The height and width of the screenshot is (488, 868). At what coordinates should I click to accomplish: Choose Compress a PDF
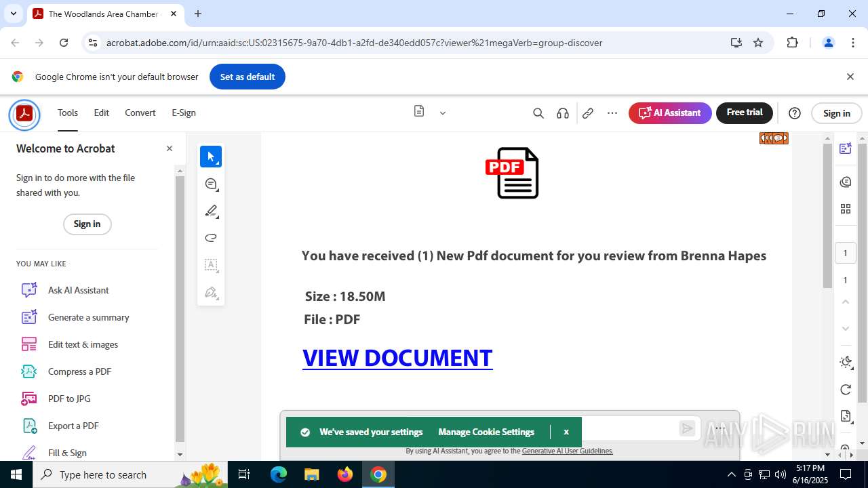click(79, 371)
